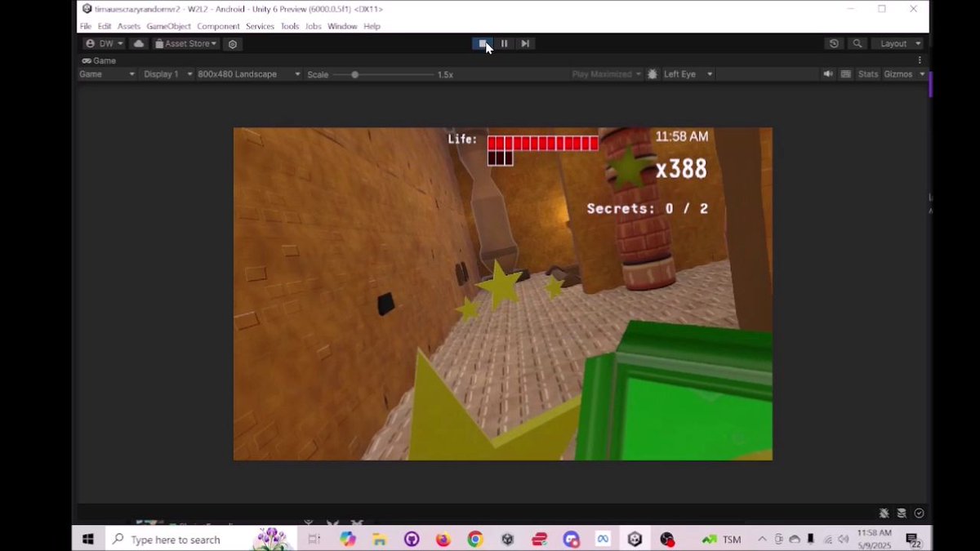
Task: Open the Layout selector
Action: [x=898, y=43]
